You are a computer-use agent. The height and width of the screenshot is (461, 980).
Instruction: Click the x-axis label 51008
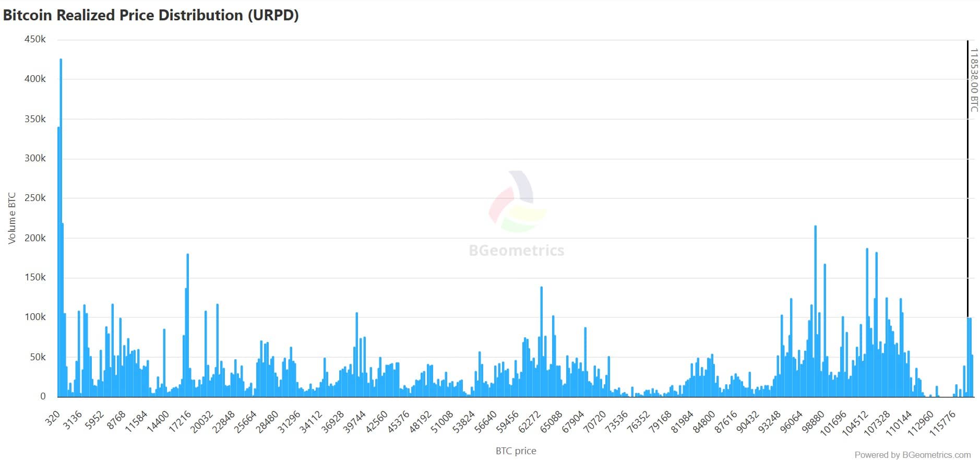tap(441, 422)
